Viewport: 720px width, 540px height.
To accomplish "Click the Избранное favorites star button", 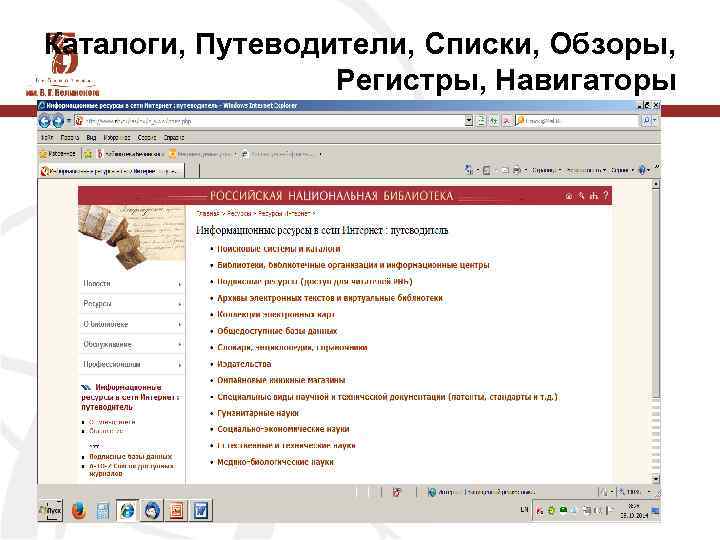I will point(58,154).
